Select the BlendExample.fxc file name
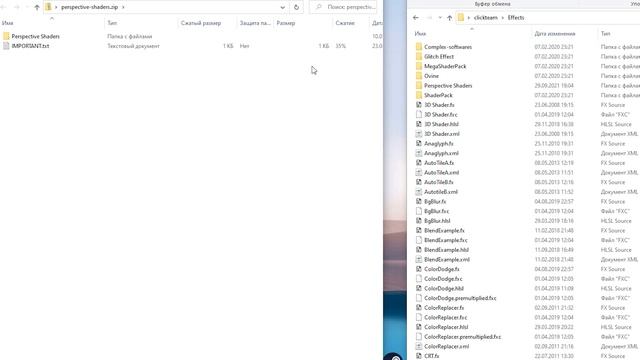Viewport: 640px width, 360px height. 446,240
